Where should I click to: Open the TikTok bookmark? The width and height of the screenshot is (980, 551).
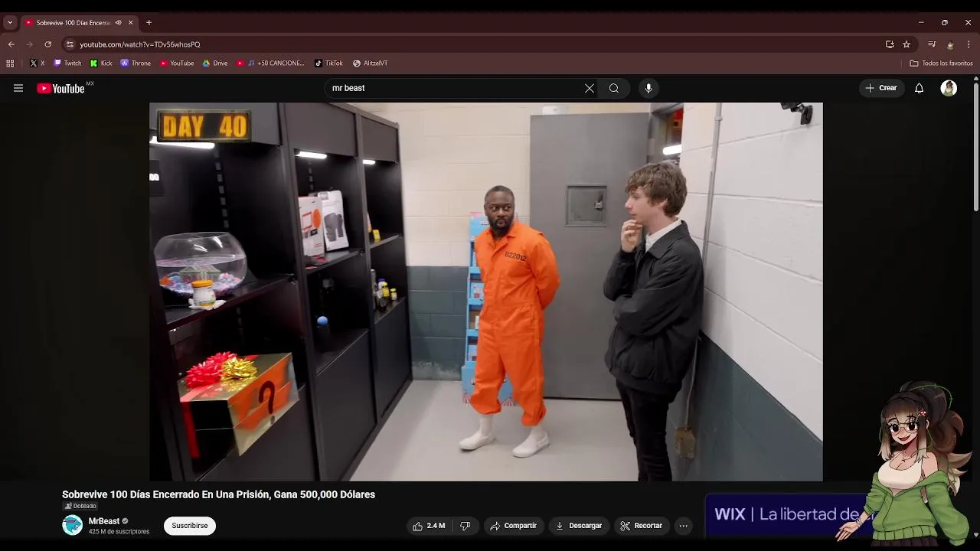point(328,64)
